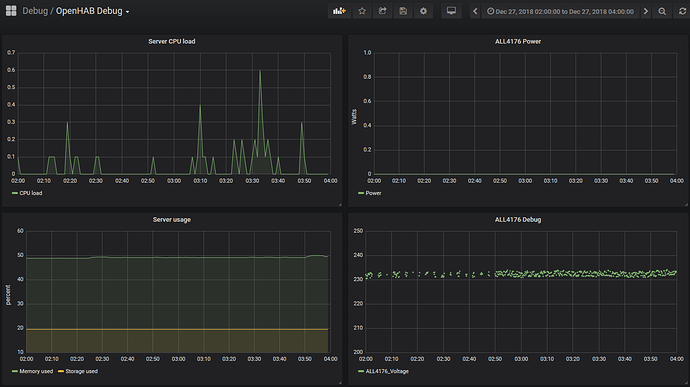
Task: Open the ALL4176 Debug panel title menu
Action: click(518, 220)
